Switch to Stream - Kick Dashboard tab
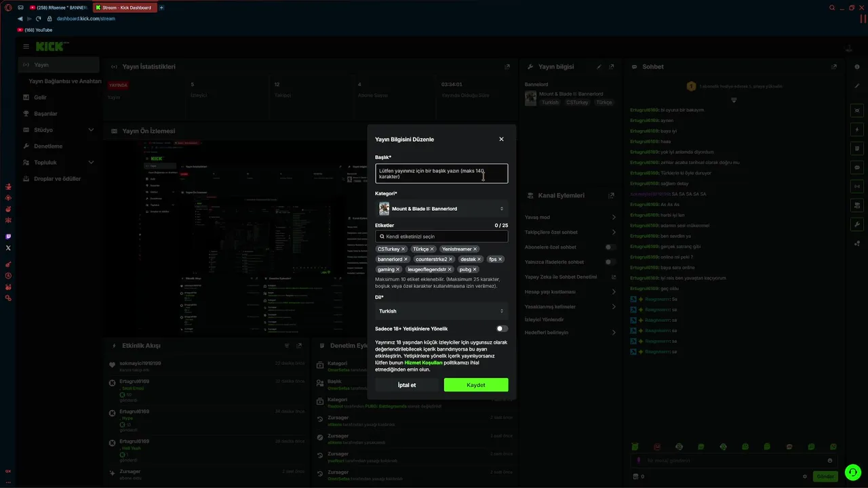The height and width of the screenshot is (488, 868). (x=125, y=7)
